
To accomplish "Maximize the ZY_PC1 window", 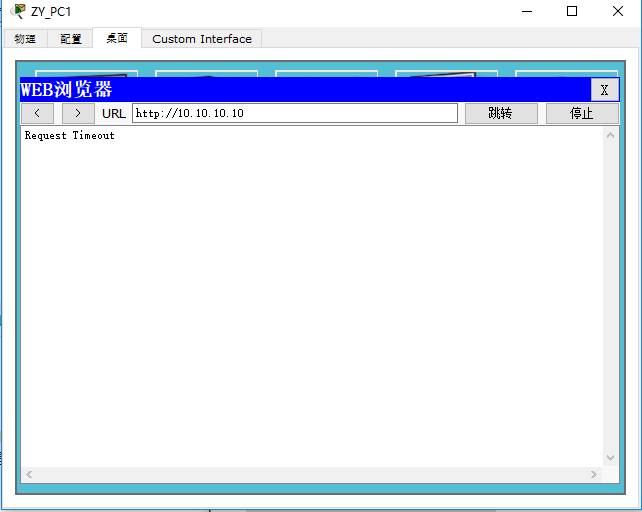I will click(x=572, y=11).
